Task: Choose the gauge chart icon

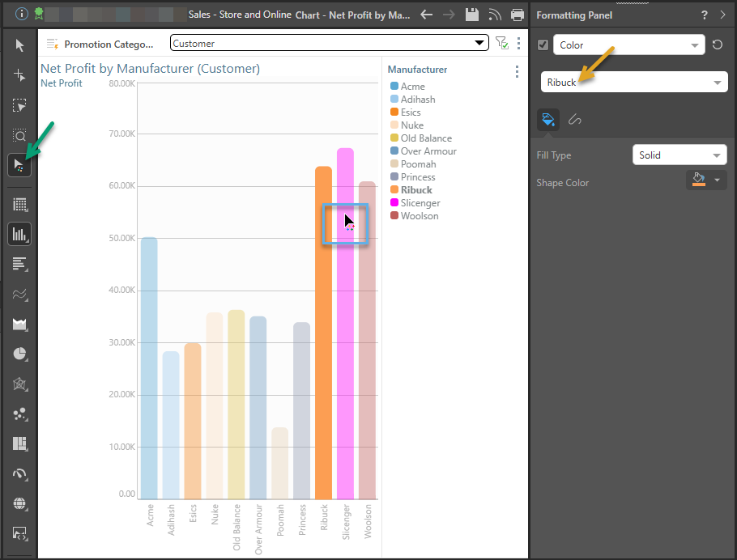Action: click(x=19, y=474)
